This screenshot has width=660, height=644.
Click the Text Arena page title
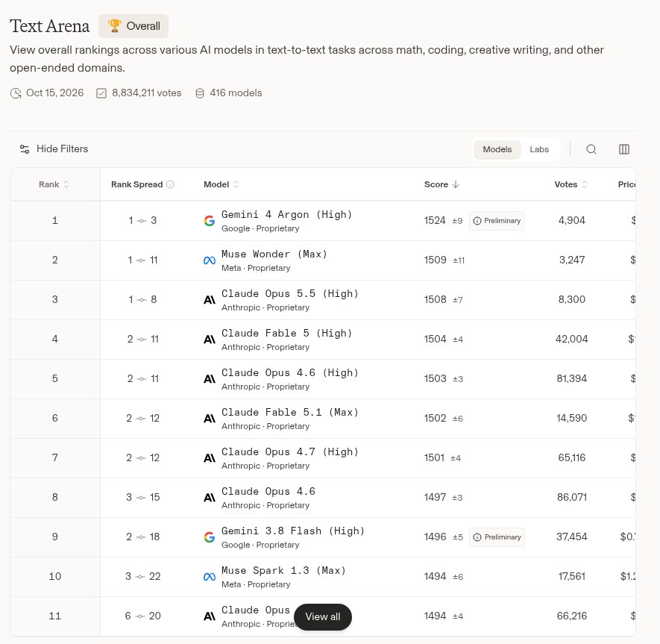[50, 26]
